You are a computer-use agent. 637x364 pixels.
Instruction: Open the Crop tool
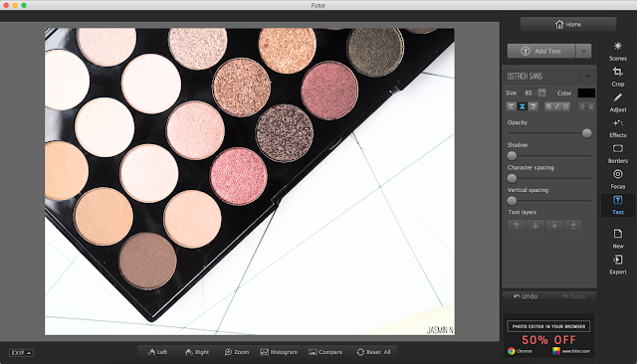pos(617,77)
